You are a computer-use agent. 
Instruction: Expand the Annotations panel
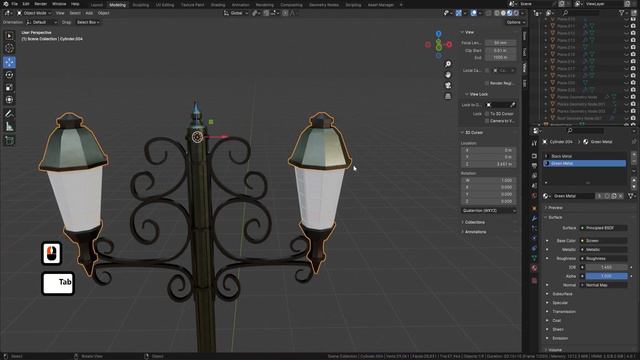(475, 232)
